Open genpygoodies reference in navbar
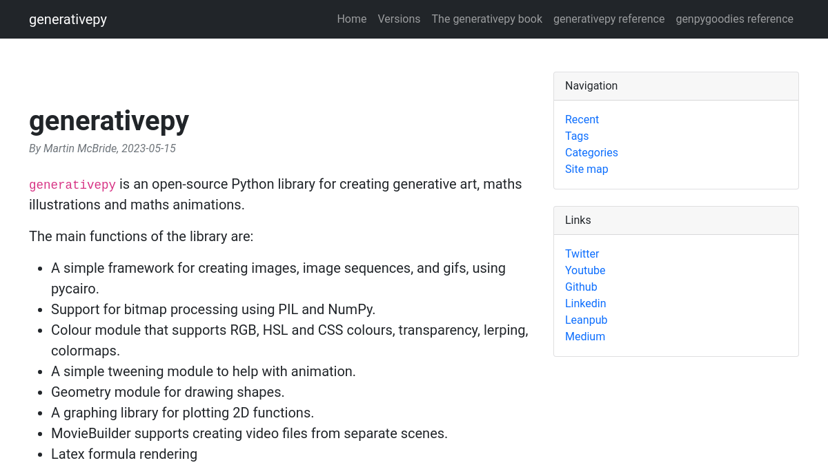 [735, 19]
